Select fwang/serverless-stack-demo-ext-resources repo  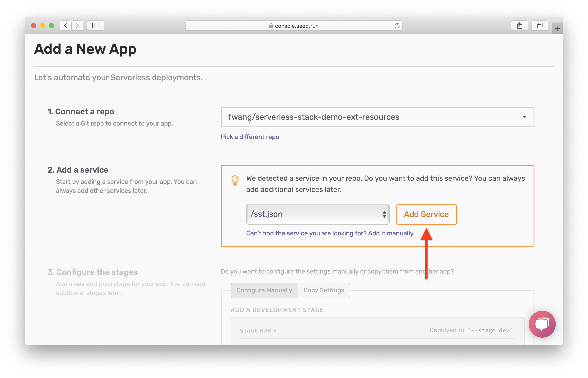pyautogui.click(x=378, y=117)
